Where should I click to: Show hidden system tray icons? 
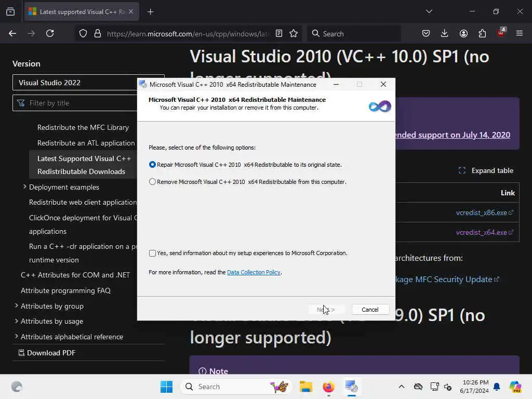click(x=402, y=387)
